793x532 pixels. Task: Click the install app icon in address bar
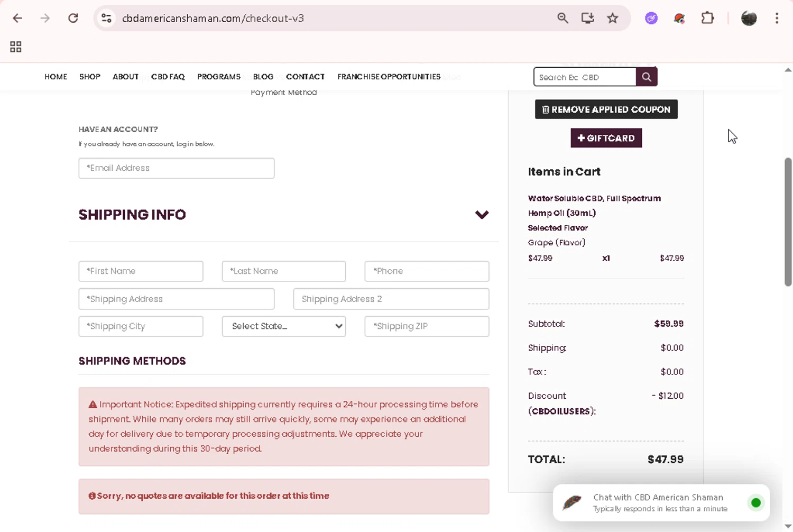tap(587, 18)
